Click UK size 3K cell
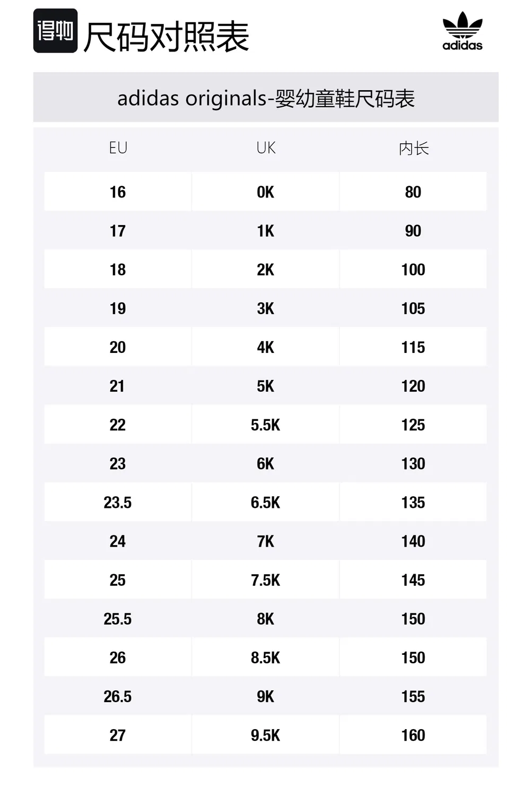Image resolution: width=532 pixels, height=796 pixels. point(266,308)
